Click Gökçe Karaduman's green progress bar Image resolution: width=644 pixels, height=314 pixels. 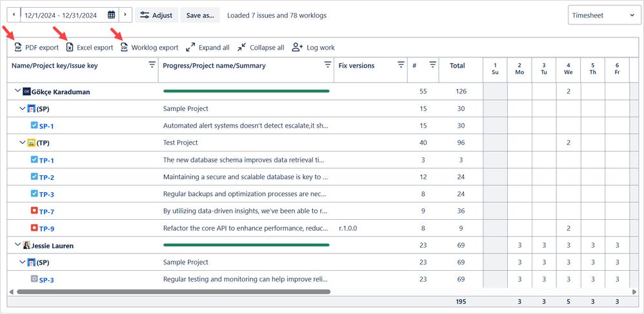tap(247, 91)
